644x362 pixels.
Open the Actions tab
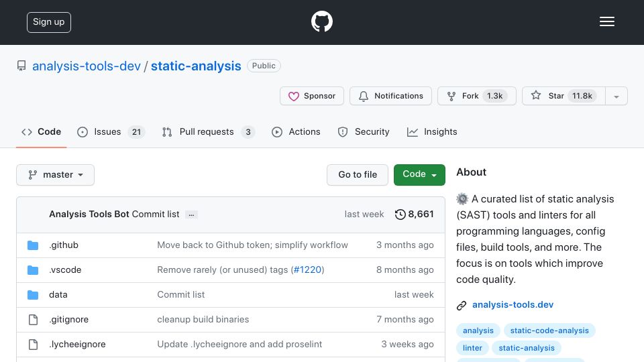point(296,132)
